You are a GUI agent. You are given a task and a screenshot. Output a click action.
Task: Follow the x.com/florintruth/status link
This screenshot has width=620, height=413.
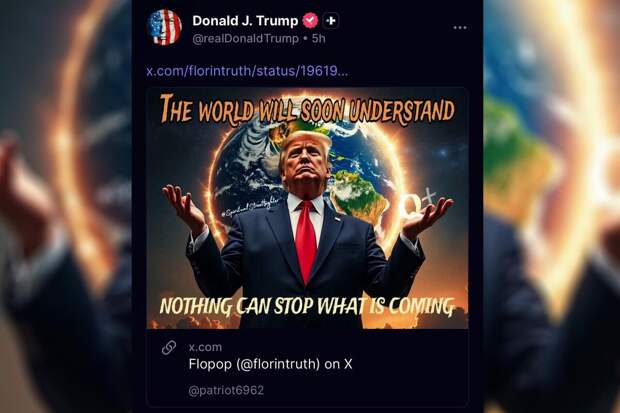(x=247, y=71)
